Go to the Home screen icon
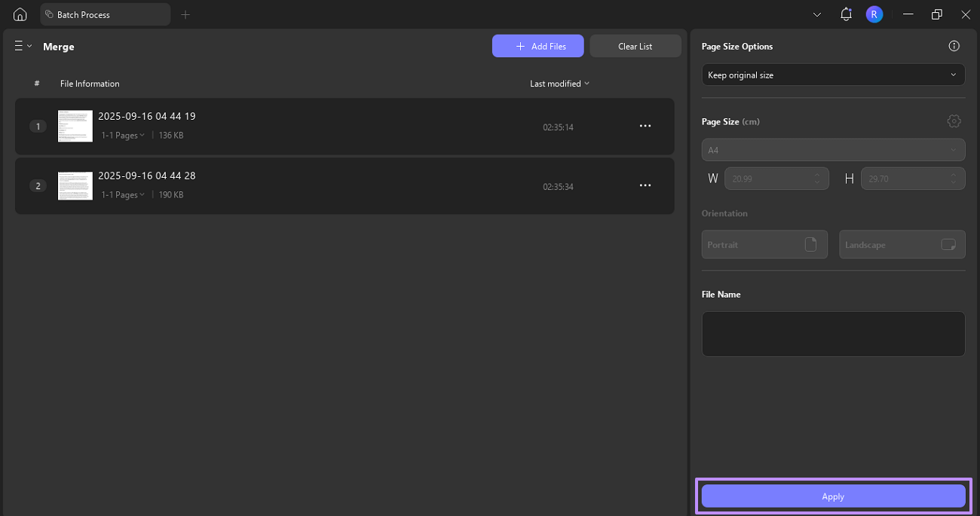 (x=20, y=14)
